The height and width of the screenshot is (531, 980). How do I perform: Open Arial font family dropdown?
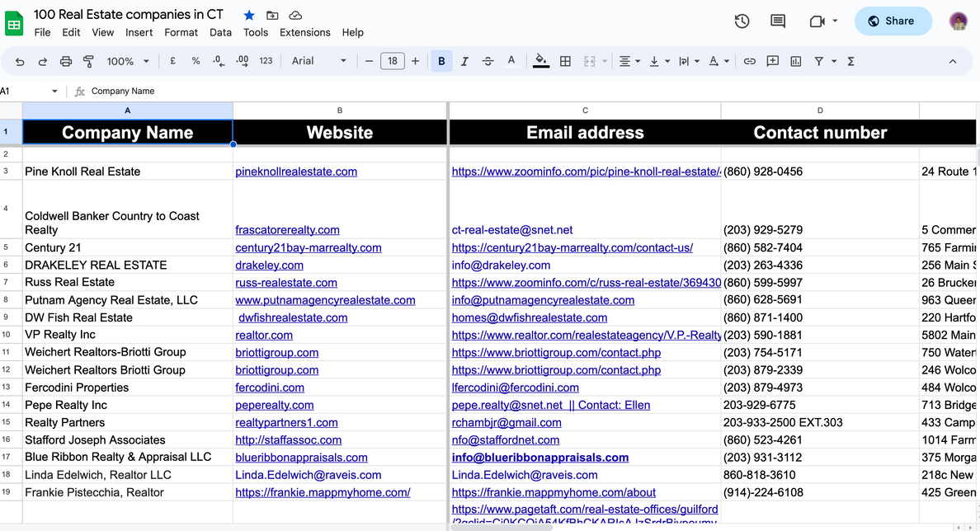tap(318, 61)
